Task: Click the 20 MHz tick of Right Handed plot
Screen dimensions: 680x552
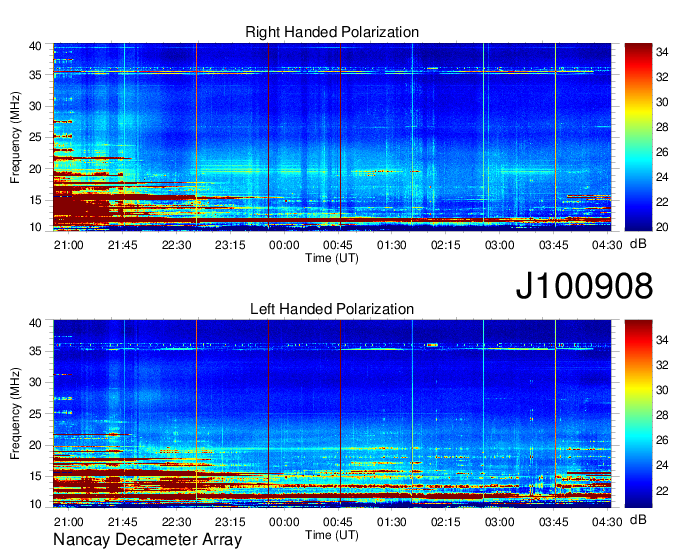Action: pos(35,169)
